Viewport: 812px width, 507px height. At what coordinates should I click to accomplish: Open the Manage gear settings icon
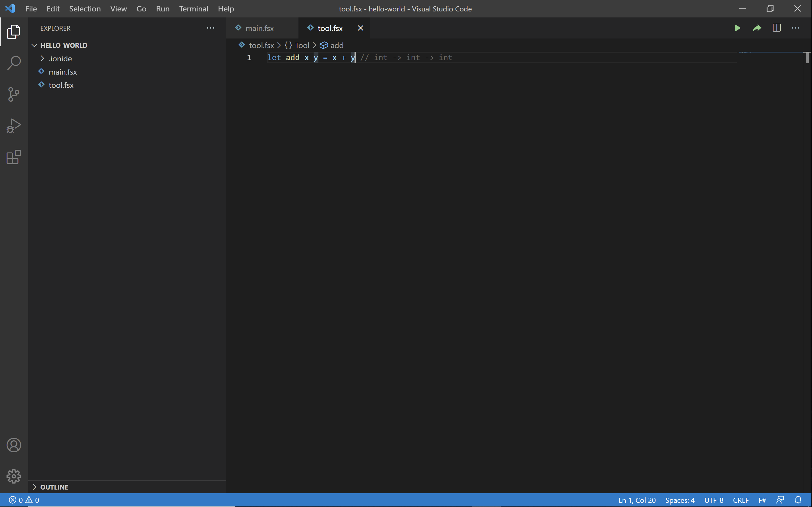click(x=14, y=476)
